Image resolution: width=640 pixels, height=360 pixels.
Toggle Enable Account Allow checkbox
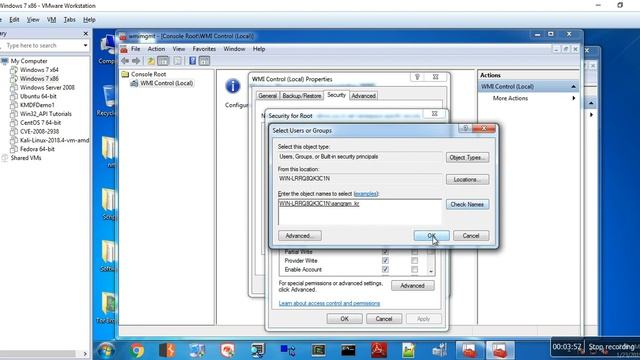(x=385, y=269)
